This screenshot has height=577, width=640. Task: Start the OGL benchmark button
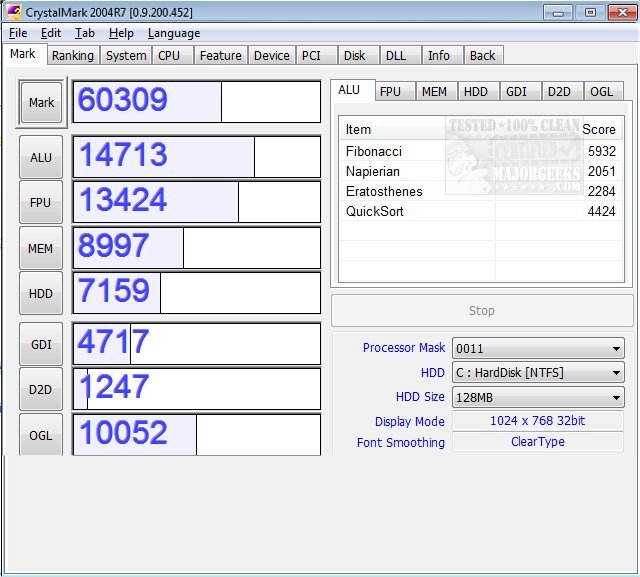tap(41, 434)
